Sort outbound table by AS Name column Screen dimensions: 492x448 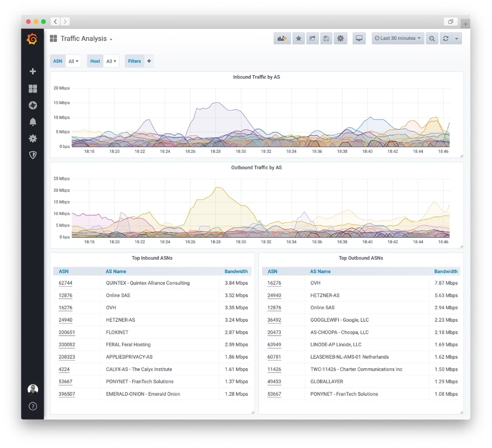point(320,271)
